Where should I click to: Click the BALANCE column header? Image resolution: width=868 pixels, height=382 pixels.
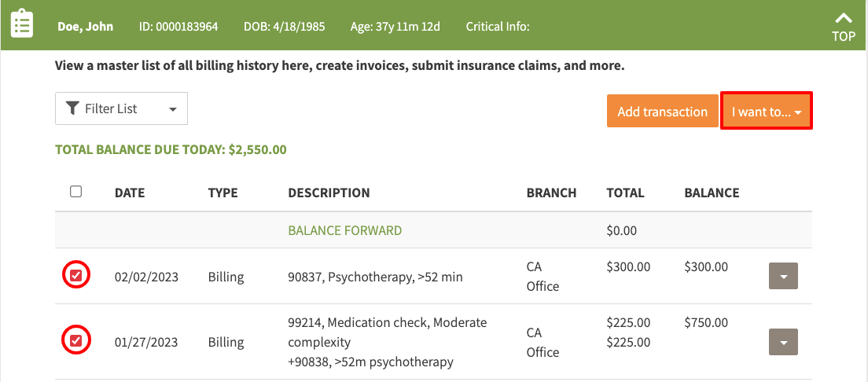click(712, 193)
